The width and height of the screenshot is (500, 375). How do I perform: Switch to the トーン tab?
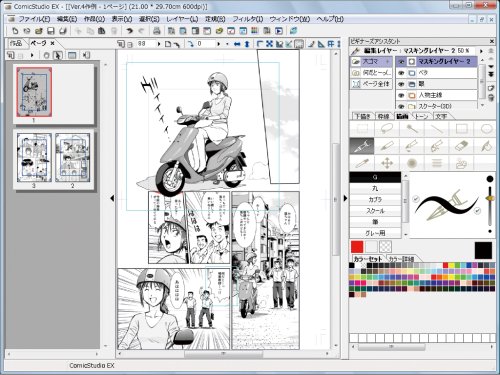pyautogui.click(x=421, y=116)
